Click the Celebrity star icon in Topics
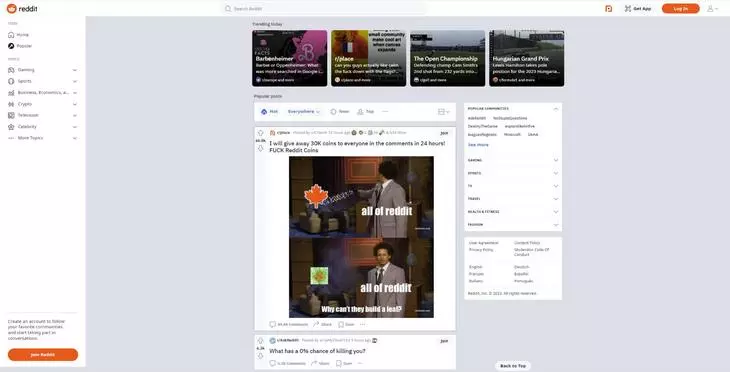This screenshot has width=730, height=372. (11, 127)
